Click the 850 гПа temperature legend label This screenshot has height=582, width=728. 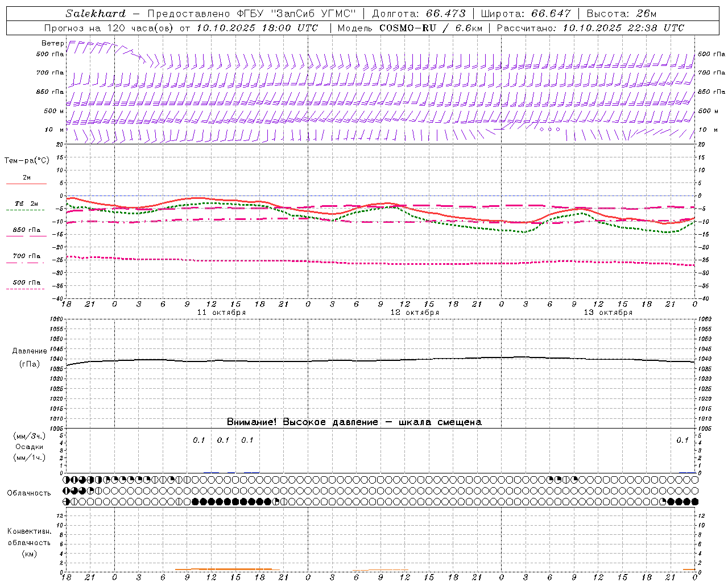click(26, 230)
